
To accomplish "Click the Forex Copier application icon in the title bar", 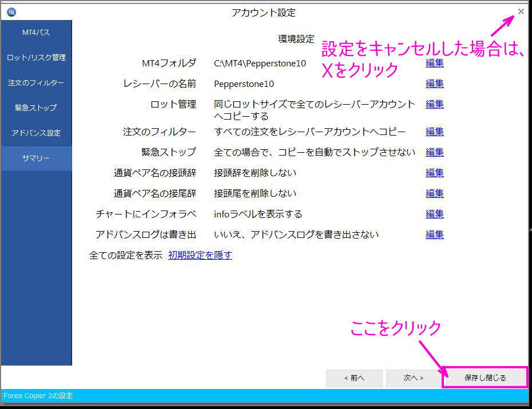I will point(11,11).
